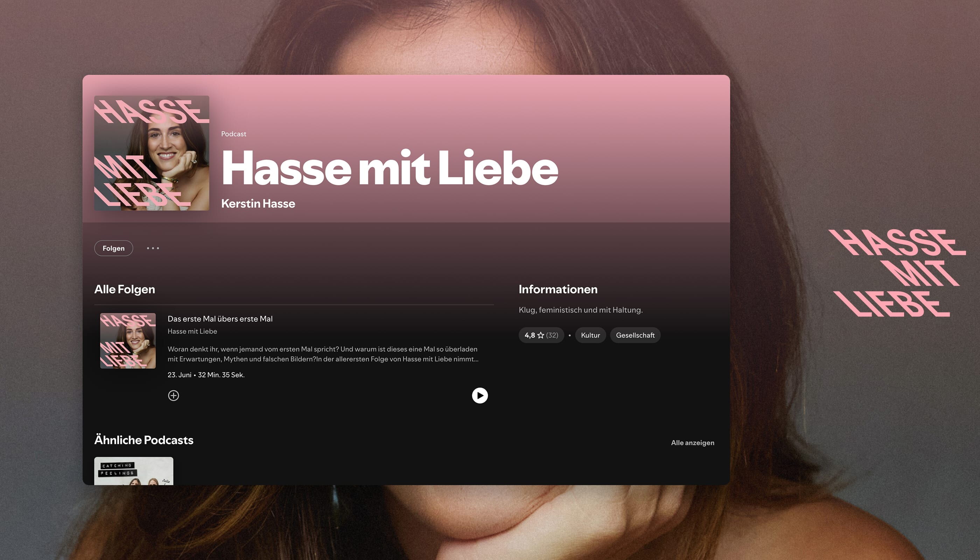Click the description Klug, feministisch und mit Haltung
The height and width of the screenshot is (560, 980).
(580, 310)
